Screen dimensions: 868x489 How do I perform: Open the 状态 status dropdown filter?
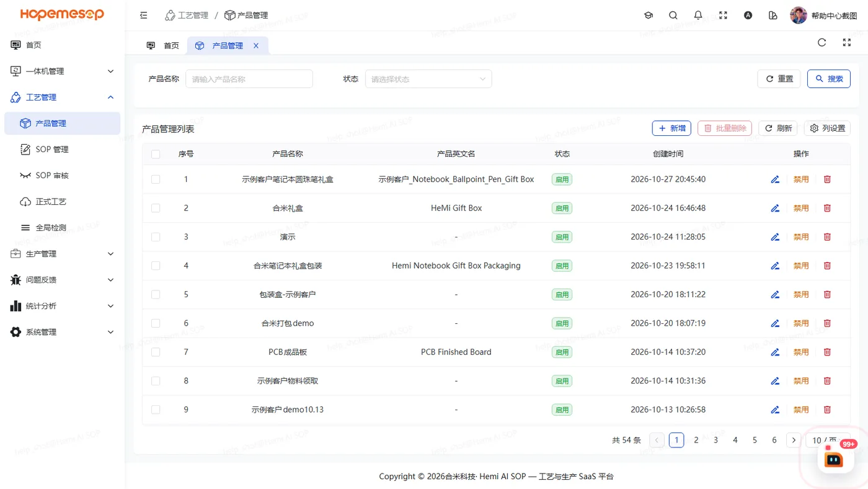click(428, 79)
